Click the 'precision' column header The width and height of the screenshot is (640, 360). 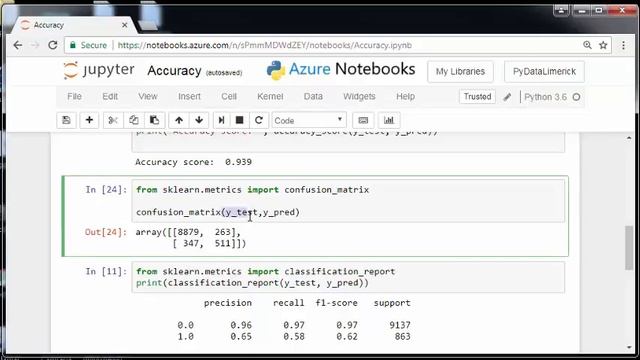(228, 303)
